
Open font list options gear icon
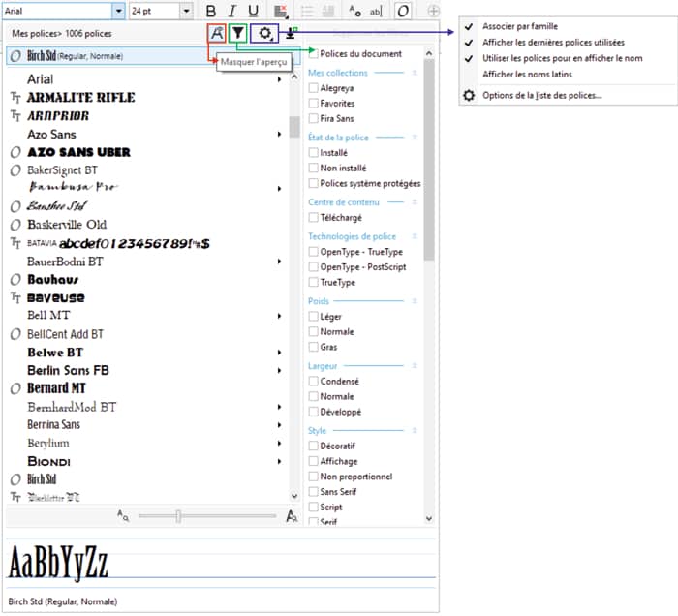point(264,33)
